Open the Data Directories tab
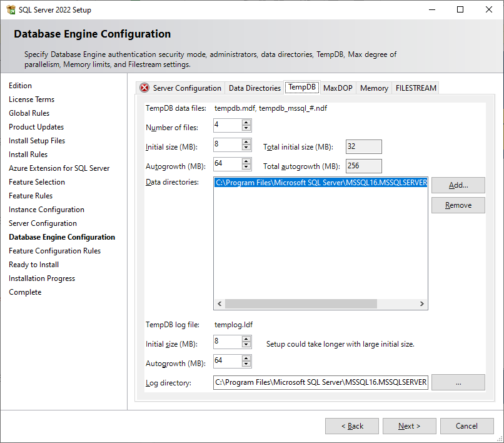This screenshot has width=504, height=443. [x=254, y=88]
